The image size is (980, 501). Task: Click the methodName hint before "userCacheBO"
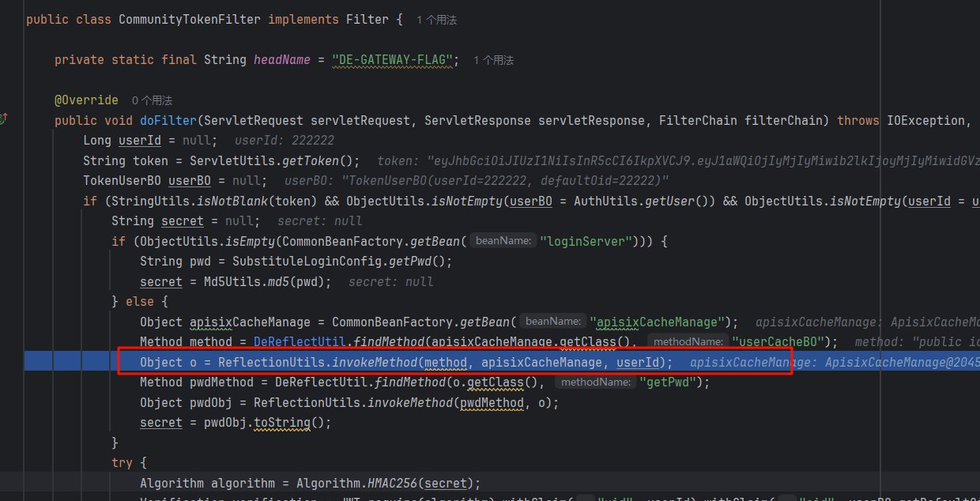687,341
